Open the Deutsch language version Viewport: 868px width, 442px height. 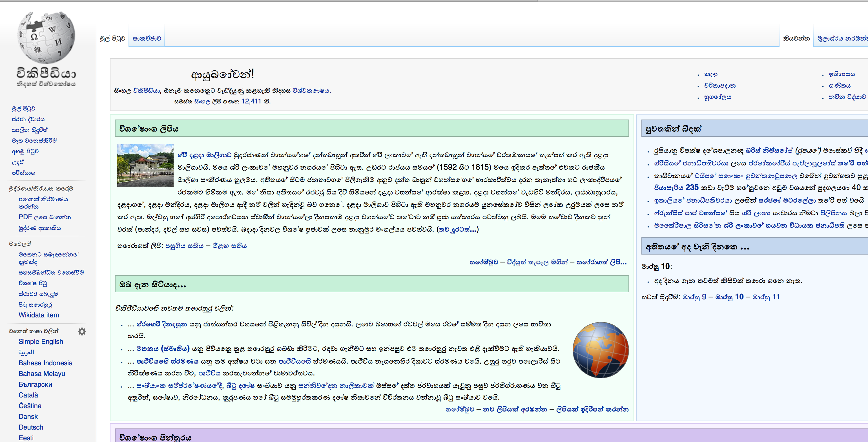(31, 427)
